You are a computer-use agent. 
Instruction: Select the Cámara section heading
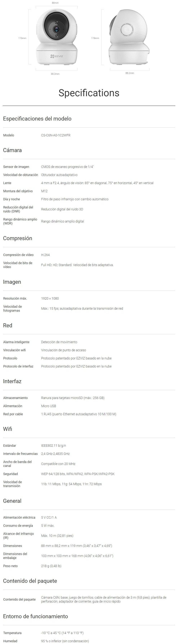pyautogui.click(x=12, y=150)
